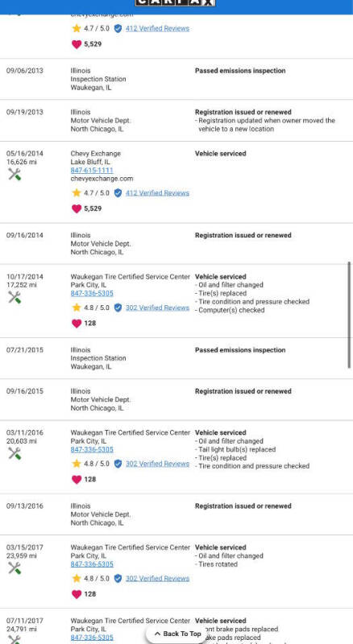Image resolution: width=353 pixels, height=644 pixels.
Task: Click verified shield badge in 03/11/2016 entry
Action: [118, 464]
